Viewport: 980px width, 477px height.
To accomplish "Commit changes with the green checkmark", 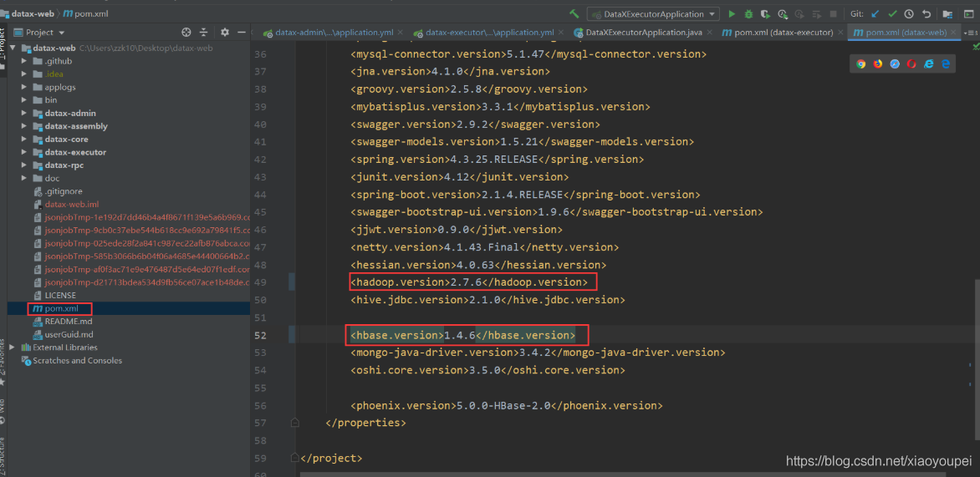I will click(892, 13).
